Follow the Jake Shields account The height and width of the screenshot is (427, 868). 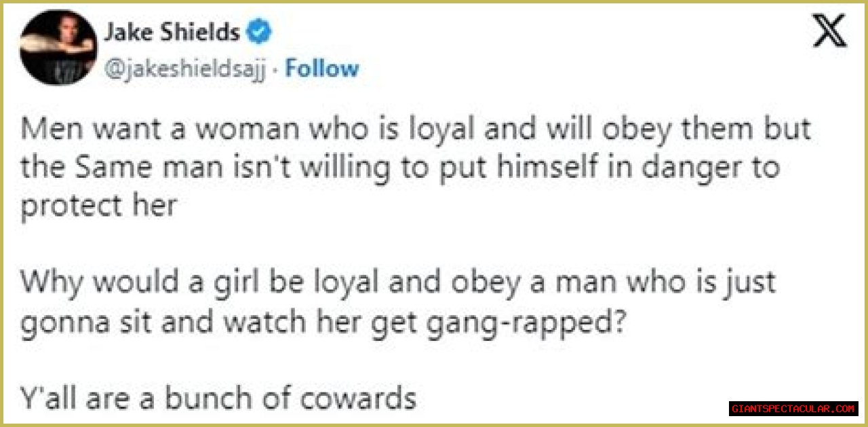[x=321, y=68]
